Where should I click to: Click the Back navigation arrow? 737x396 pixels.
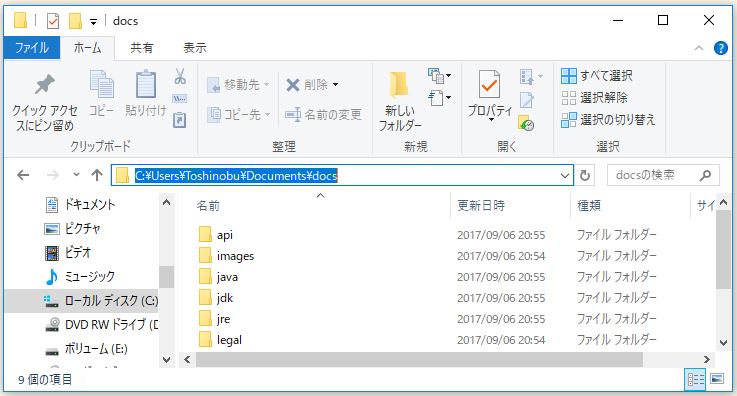click(x=23, y=175)
